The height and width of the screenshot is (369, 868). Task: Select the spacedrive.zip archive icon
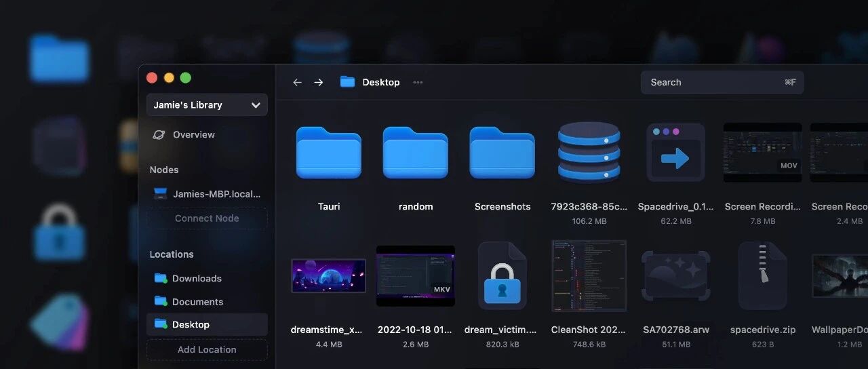click(763, 275)
